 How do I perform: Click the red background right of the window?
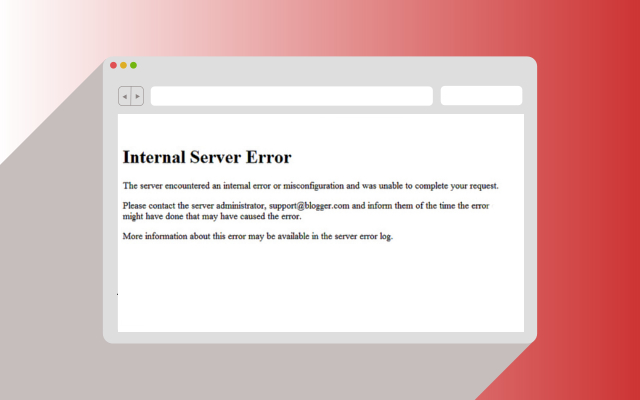point(590,200)
